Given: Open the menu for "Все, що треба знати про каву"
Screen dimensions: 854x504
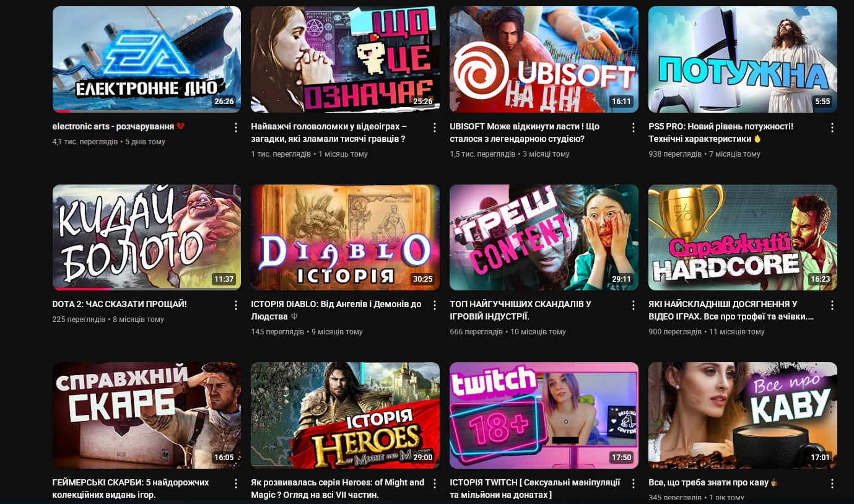Looking at the screenshot, I should 832,484.
